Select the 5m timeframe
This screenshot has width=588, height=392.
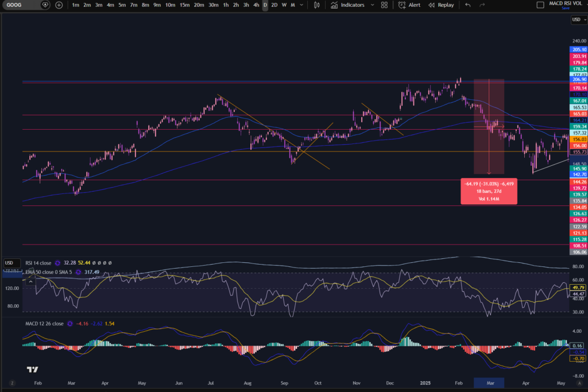click(x=122, y=5)
